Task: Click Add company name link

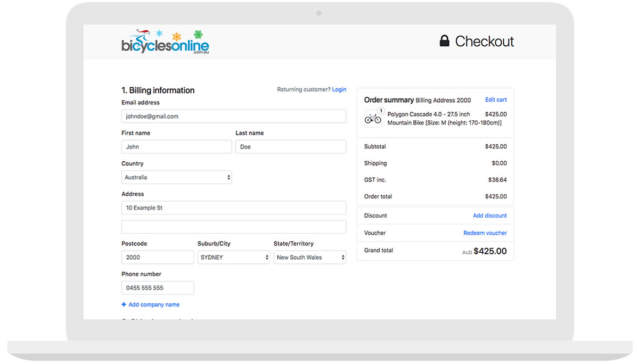Action: (x=154, y=304)
